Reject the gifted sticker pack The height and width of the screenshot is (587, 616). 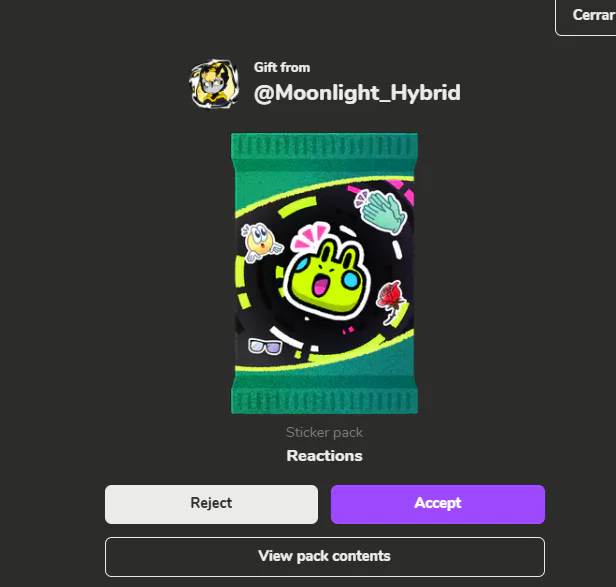(x=211, y=504)
